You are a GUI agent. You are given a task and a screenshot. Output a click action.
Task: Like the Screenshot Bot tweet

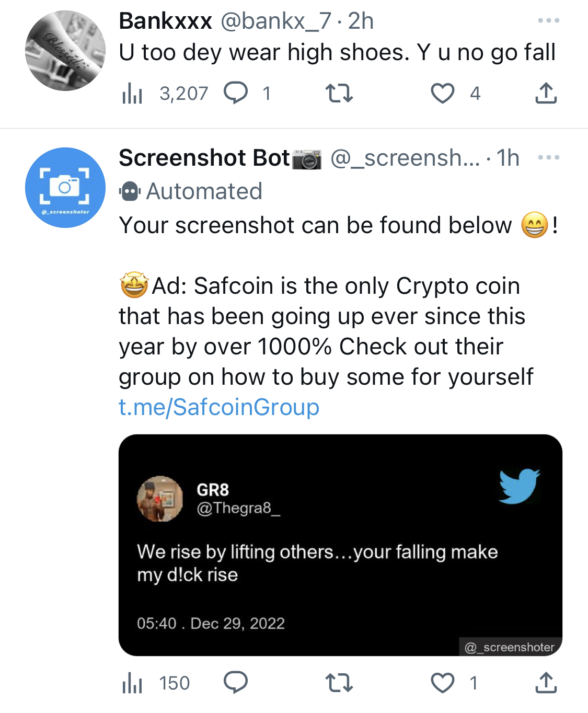point(442,683)
